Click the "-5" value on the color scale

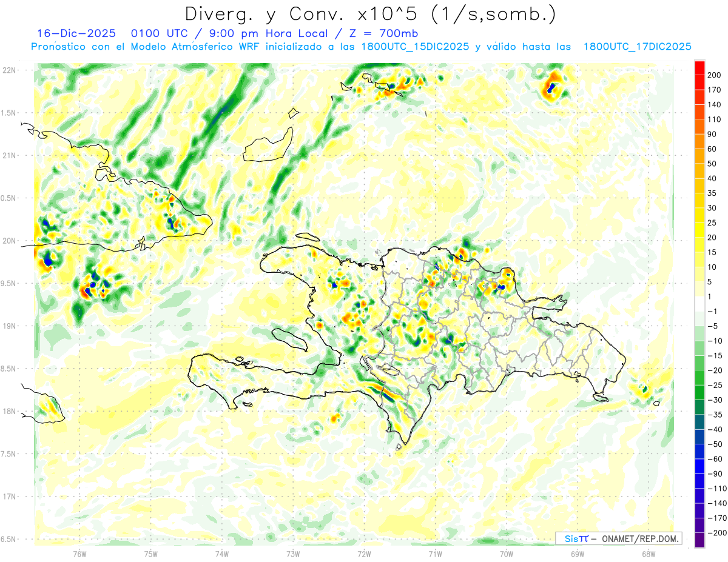(712, 326)
